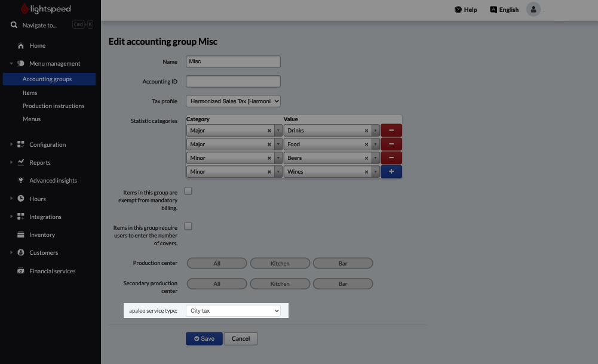Toggle exempt from mandatory billing checkbox
Screen dimensions: 598x364
(188, 191)
